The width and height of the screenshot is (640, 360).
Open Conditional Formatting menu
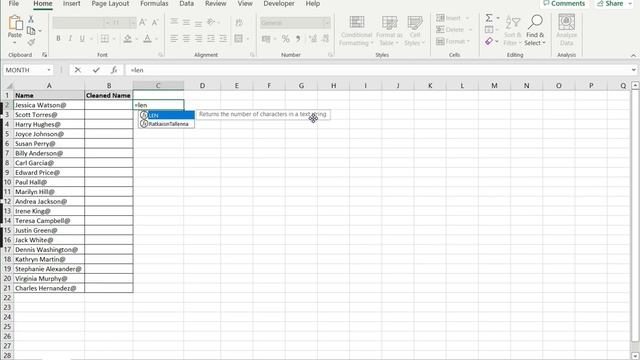pyautogui.click(x=356, y=31)
